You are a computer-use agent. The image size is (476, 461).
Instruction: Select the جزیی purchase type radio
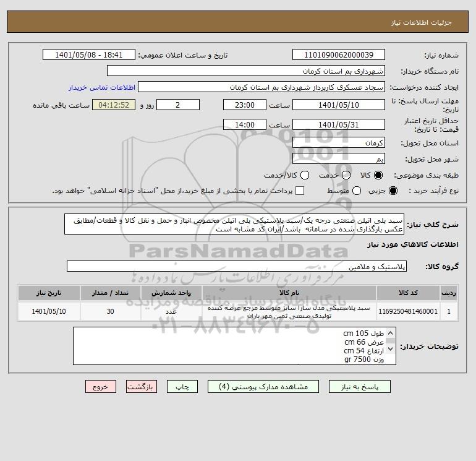point(393,191)
